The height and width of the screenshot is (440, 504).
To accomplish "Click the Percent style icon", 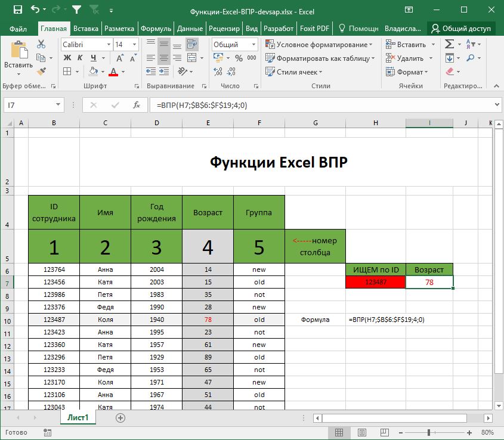I will tap(239, 58).
